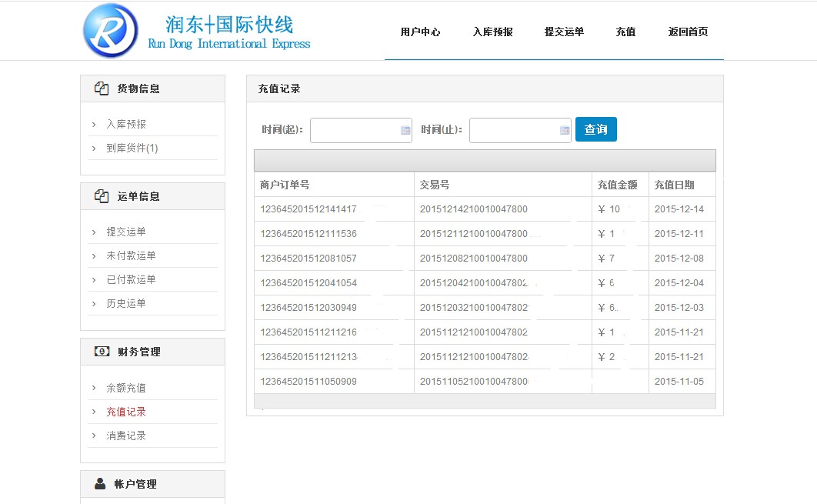
Task: Open 未付款运单 sidebar link
Action: (131, 255)
